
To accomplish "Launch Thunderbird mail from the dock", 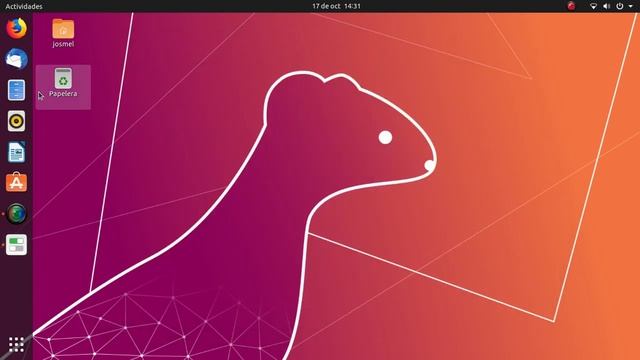I will 16,59.
